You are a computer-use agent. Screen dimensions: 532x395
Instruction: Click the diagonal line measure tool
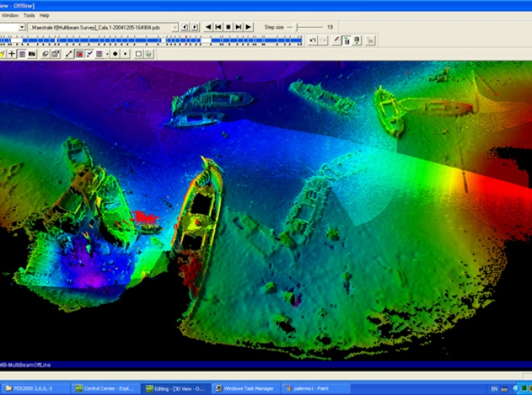point(69,54)
